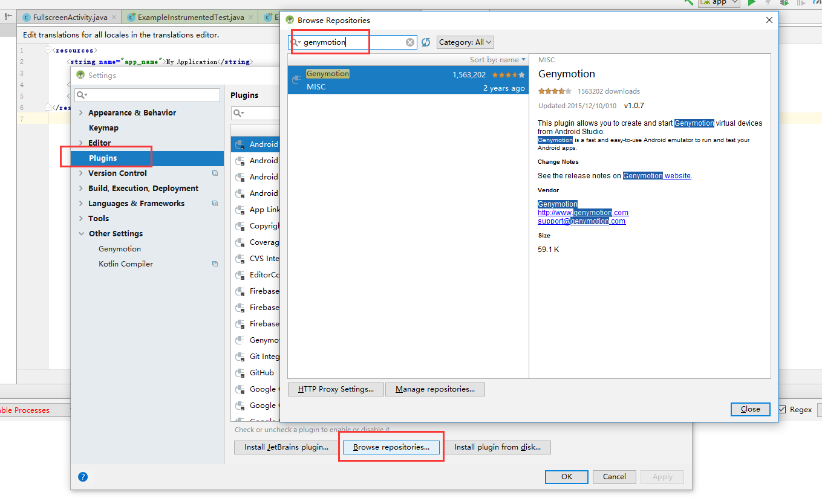Click the Settings search magnifier icon
822x504 pixels.
pos(82,95)
